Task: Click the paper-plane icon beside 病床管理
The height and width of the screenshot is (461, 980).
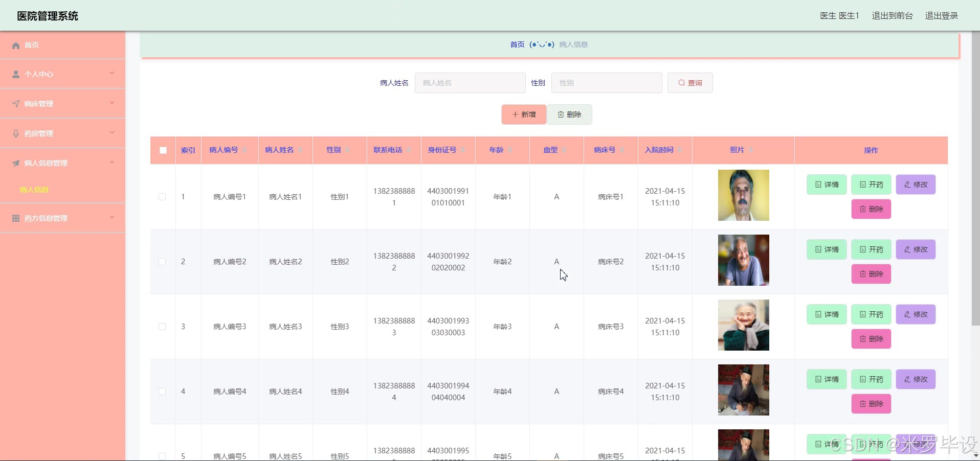Action: click(16, 104)
